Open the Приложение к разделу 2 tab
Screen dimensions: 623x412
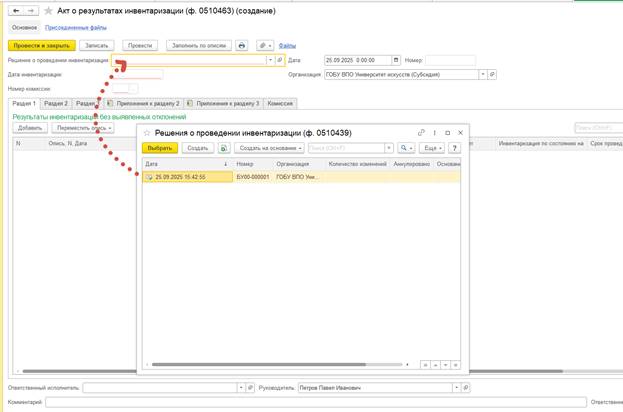point(143,104)
